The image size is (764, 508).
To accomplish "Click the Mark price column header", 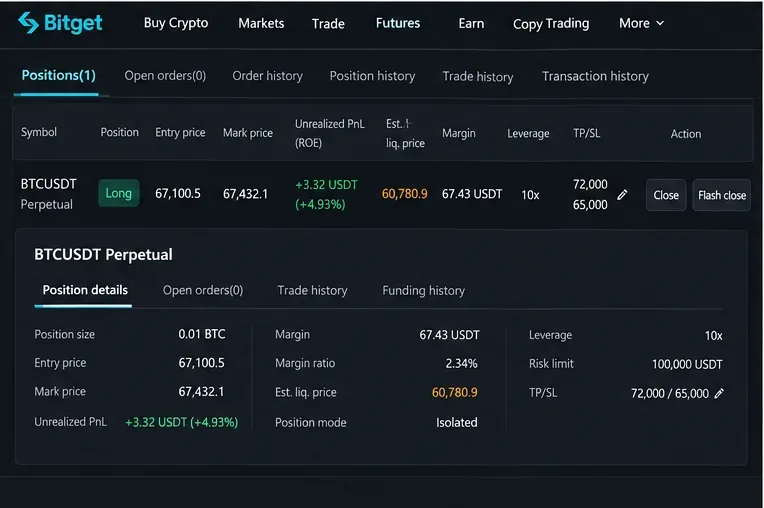I will 248,133.
